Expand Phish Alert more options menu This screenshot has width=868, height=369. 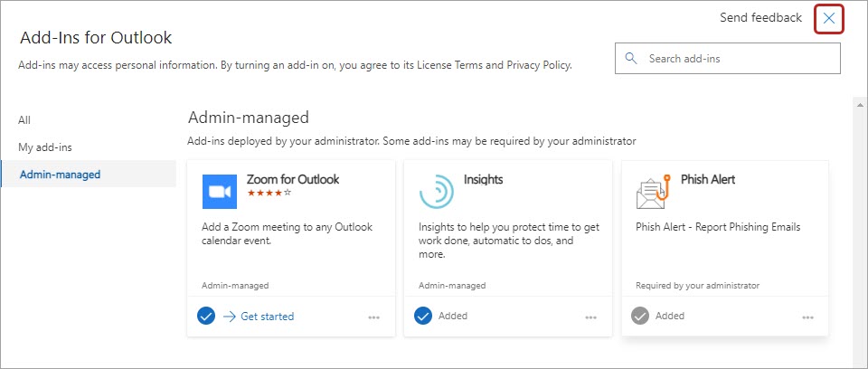(808, 317)
